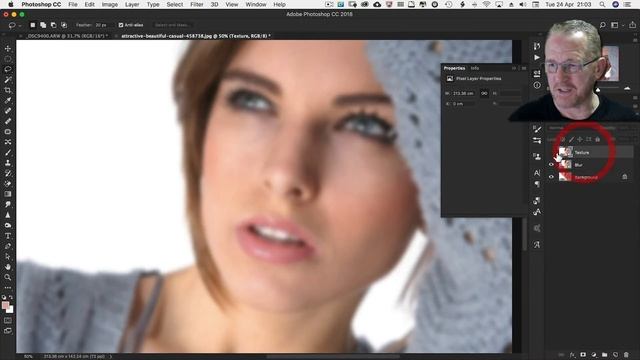Toggle Quick Mask mode

click(8, 321)
